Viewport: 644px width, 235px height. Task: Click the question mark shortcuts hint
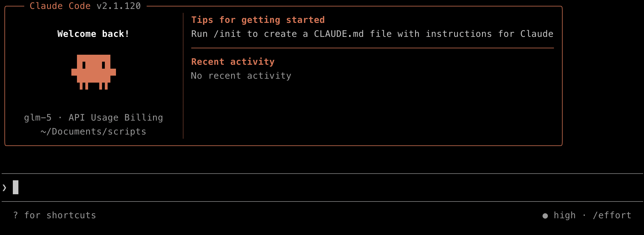16,215
